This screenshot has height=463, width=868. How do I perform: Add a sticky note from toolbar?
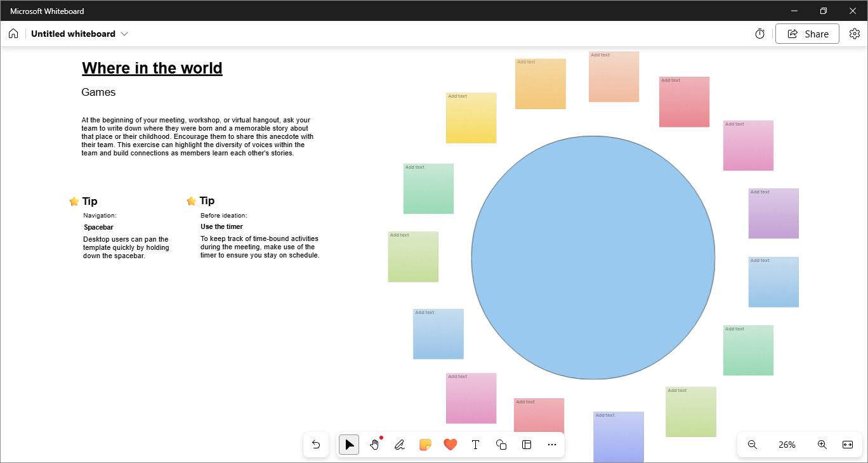click(425, 445)
